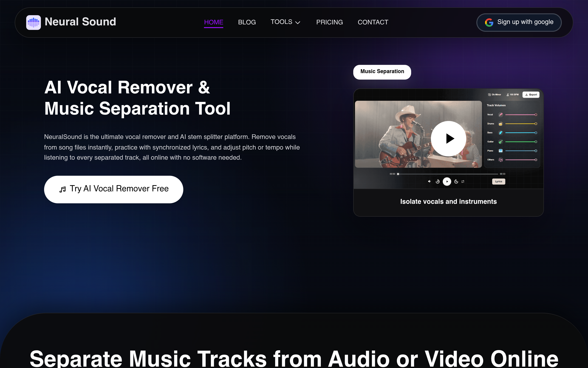This screenshot has height=368, width=588.
Task: Adjust the Vocal volume slider
Action: [x=521, y=115]
